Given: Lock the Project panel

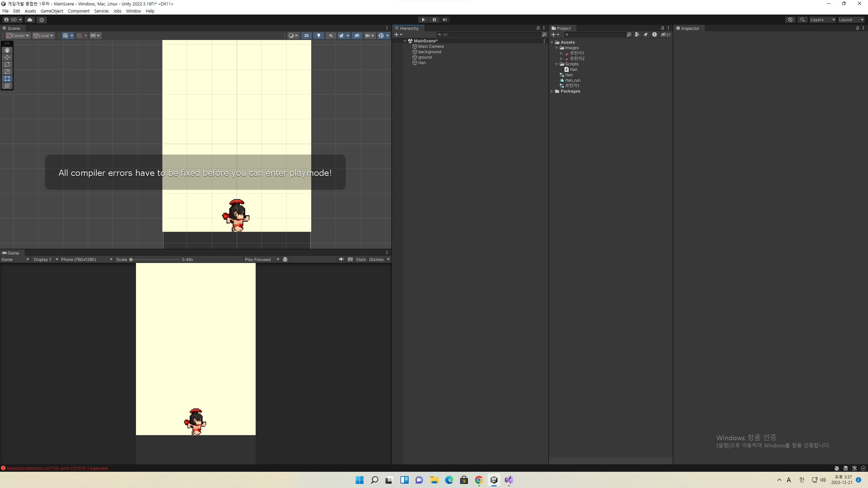Looking at the screenshot, I should pyautogui.click(x=663, y=28).
